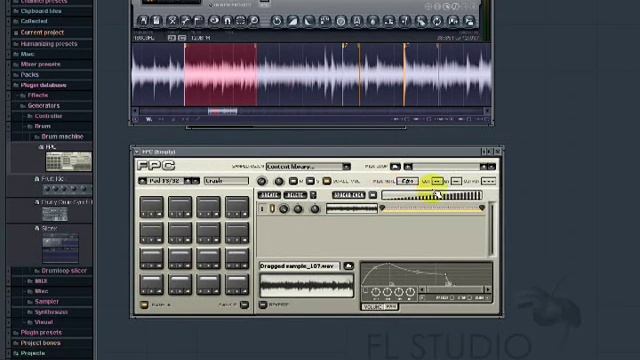Viewport: 640px width, 360px height.
Task: Open Edison's View eye icon
Action: click(x=214, y=20)
